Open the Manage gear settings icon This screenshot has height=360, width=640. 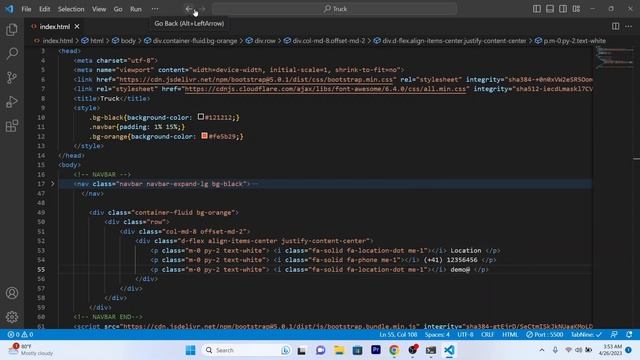coord(12,317)
